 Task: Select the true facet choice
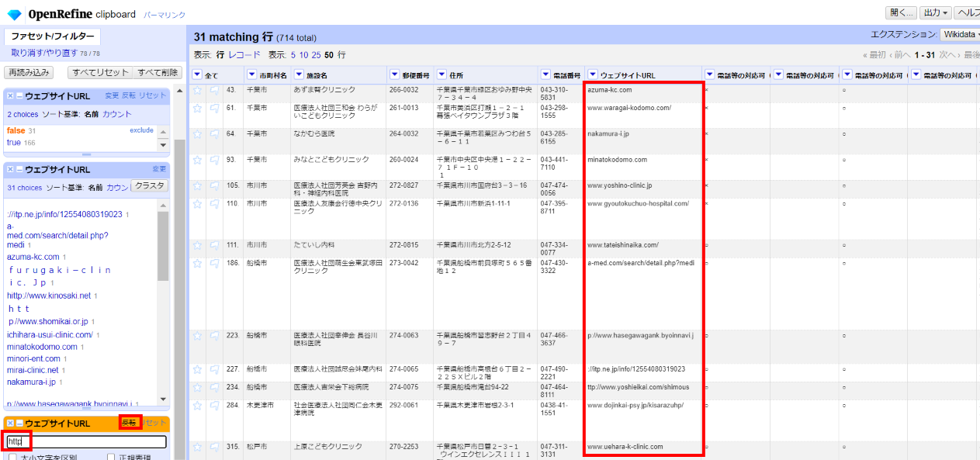pyautogui.click(x=14, y=143)
